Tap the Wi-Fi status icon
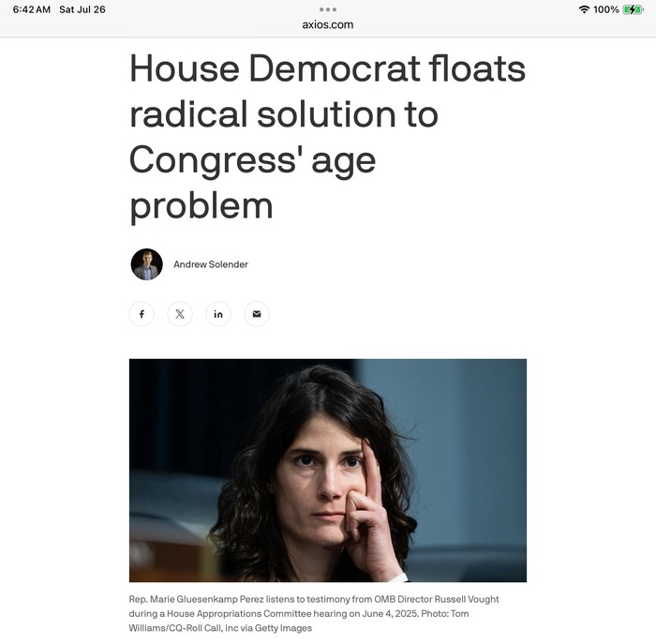This screenshot has width=656, height=644. point(584,9)
